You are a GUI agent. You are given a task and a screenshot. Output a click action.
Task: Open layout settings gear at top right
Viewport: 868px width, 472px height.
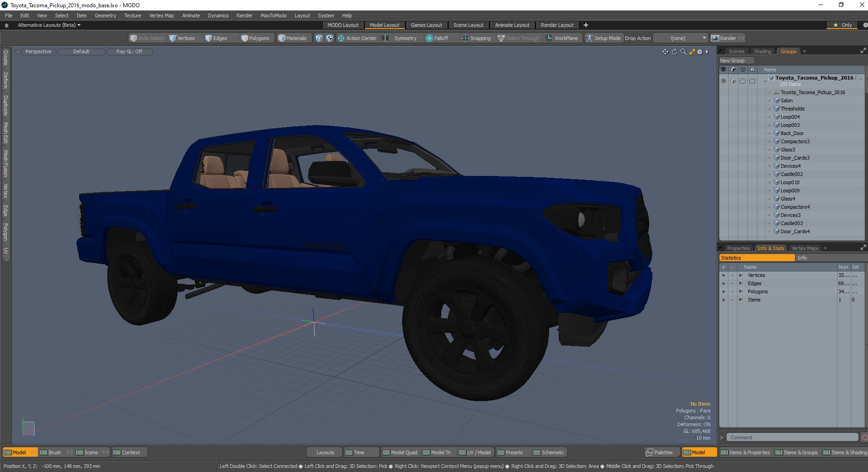coord(865,25)
